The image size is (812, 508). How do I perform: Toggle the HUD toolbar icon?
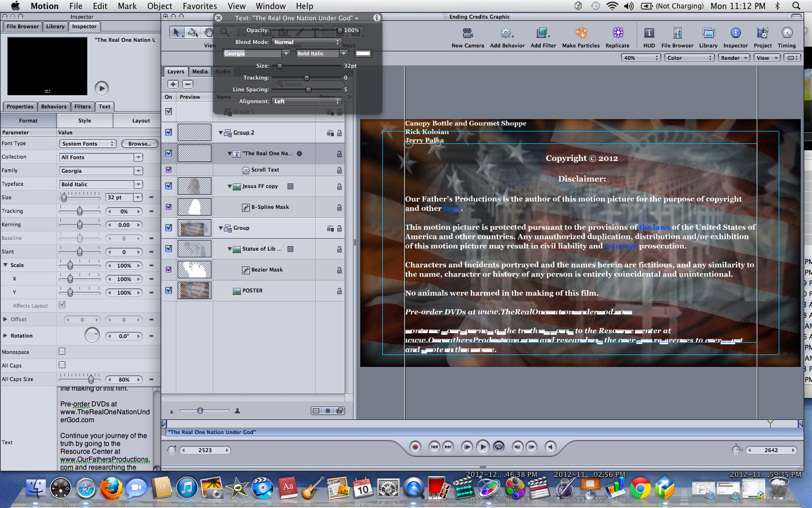click(649, 33)
